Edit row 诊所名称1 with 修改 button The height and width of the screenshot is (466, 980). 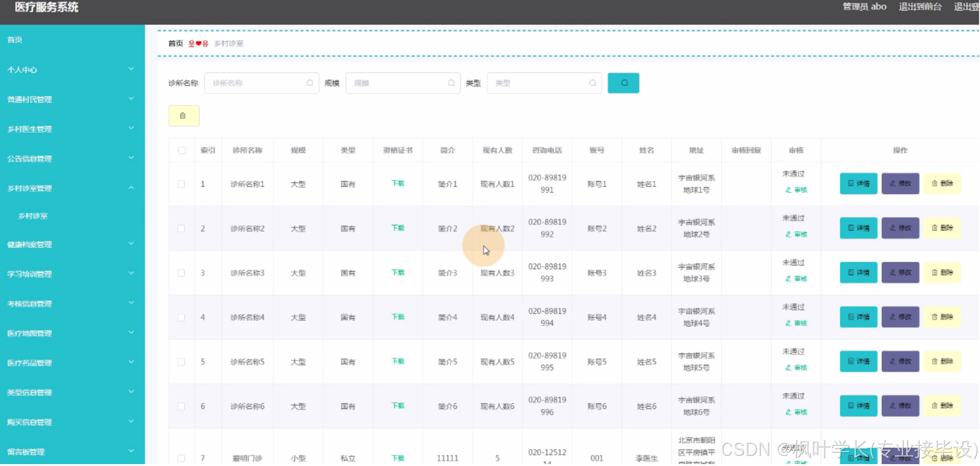pyautogui.click(x=900, y=183)
